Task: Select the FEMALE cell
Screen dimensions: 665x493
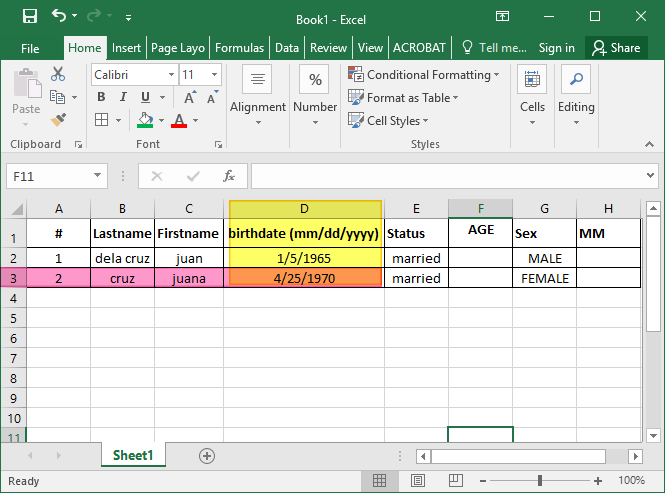Action: pyautogui.click(x=545, y=278)
